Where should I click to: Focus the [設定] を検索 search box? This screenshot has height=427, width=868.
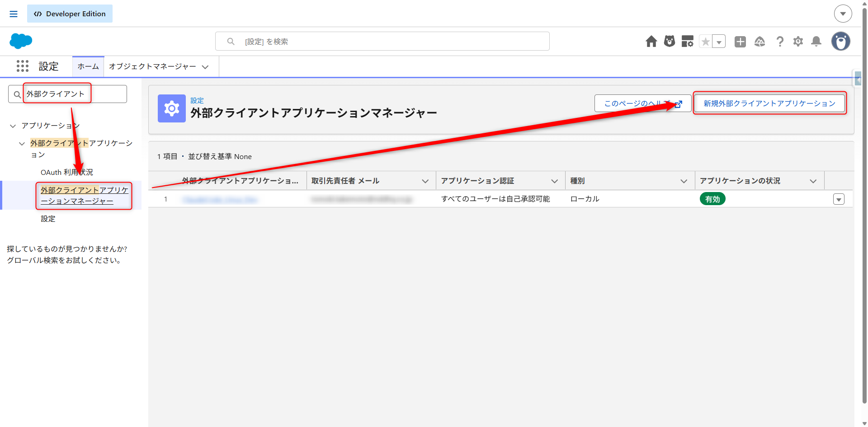tap(382, 41)
